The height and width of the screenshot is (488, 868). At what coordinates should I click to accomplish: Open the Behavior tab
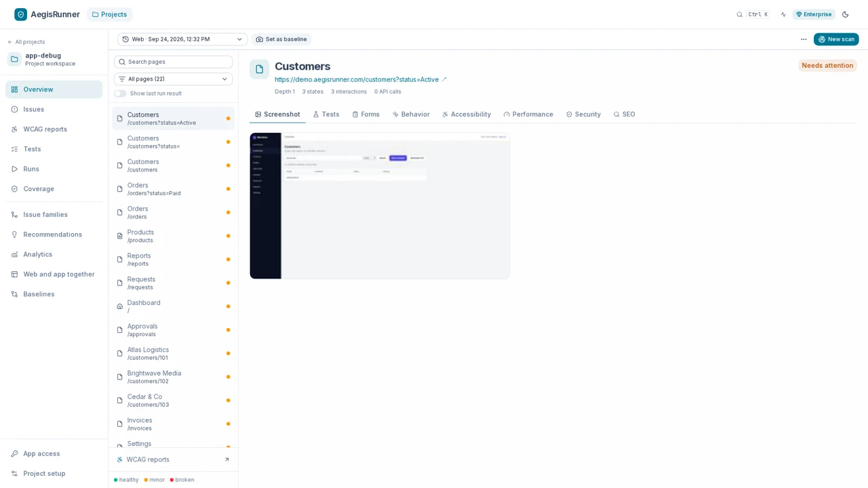click(x=410, y=115)
